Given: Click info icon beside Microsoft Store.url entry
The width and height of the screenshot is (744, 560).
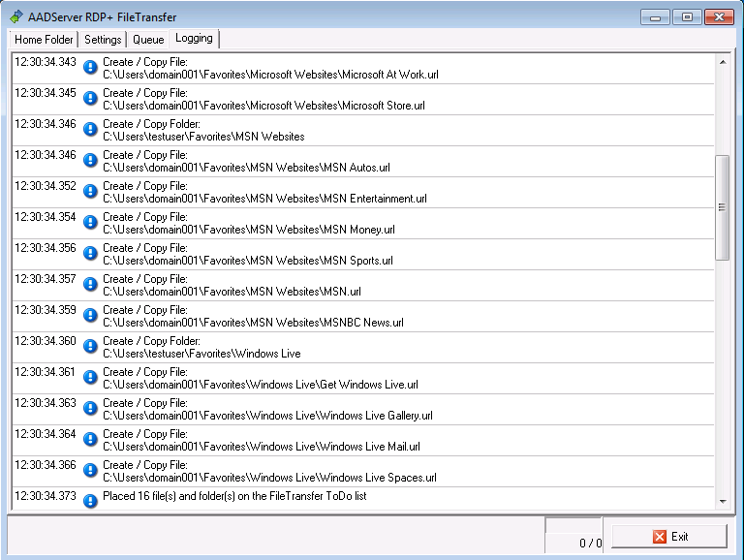Looking at the screenshot, I should click(x=90, y=98).
